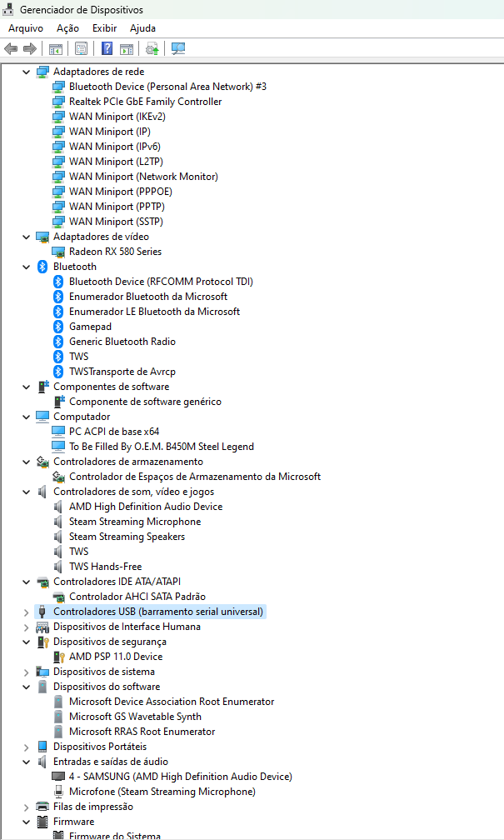Select Microsoft Device Association Root Enumerator
504x840 pixels.
tap(172, 702)
